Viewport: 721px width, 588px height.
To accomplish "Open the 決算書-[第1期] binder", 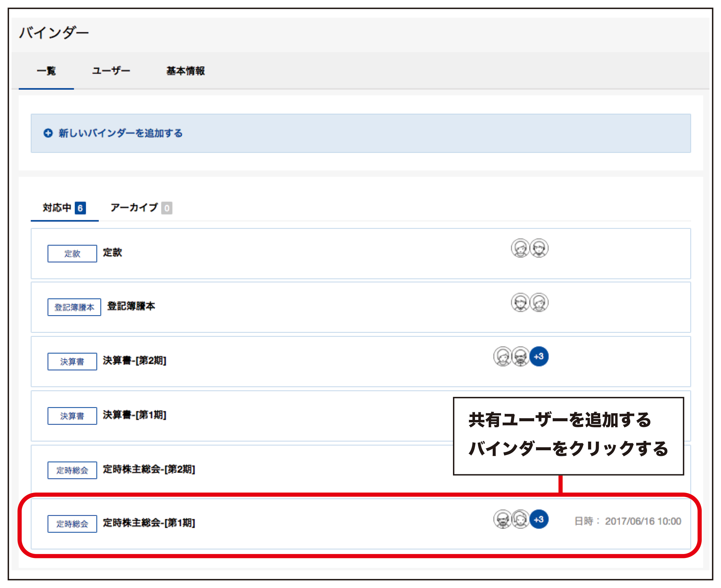I will tap(135, 415).
